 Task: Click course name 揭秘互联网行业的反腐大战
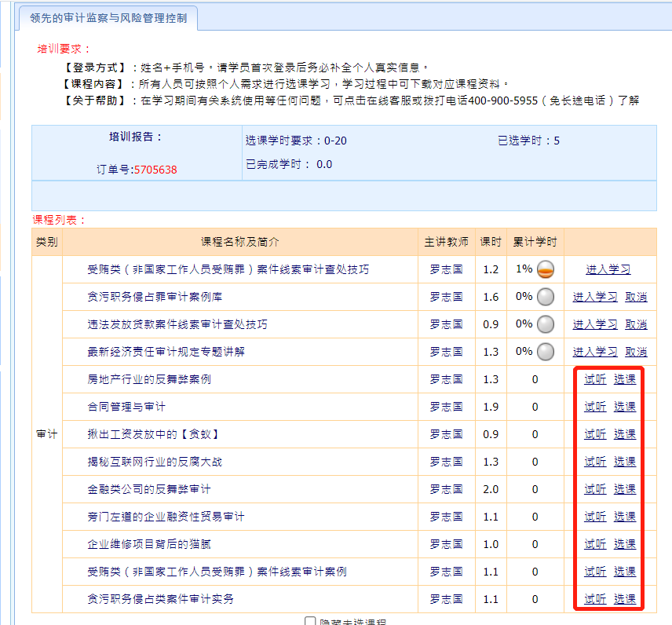click(x=155, y=462)
